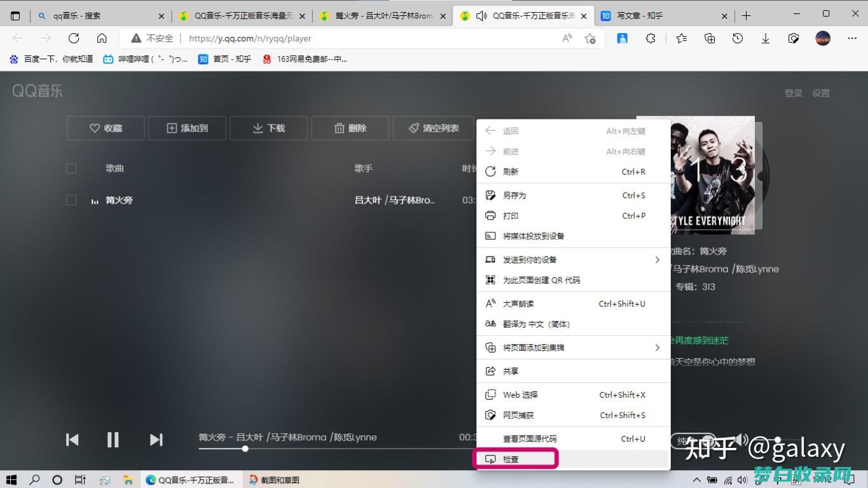Choose 共享 from the context menu

pyautogui.click(x=574, y=371)
